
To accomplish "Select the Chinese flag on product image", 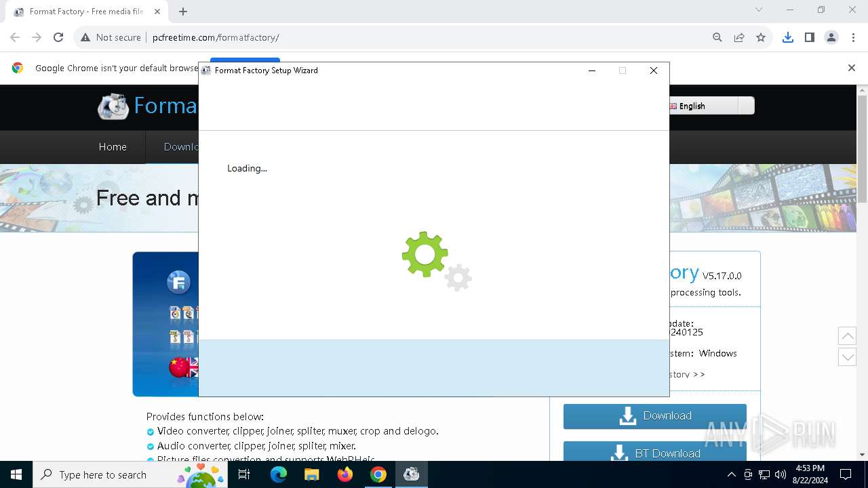I will pos(179,367).
